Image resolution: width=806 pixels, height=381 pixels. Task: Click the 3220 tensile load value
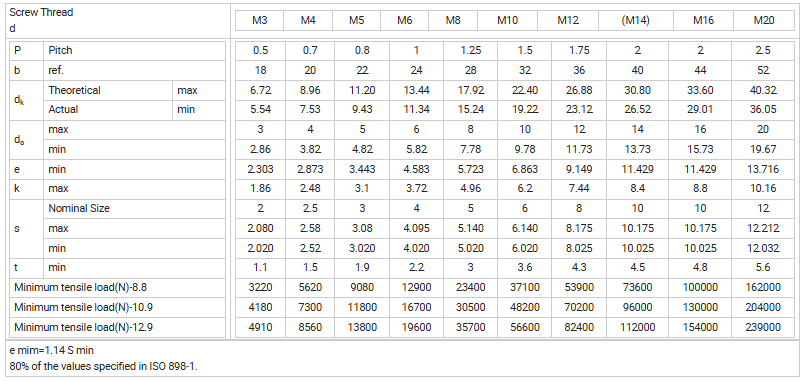point(260,287)
